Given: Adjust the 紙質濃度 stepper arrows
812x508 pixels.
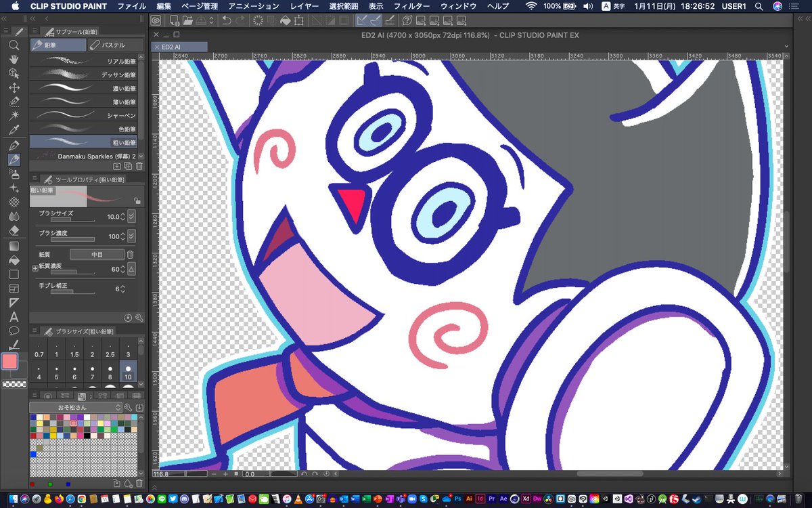Looking at the screenshot, I should [x=123, y=269].
